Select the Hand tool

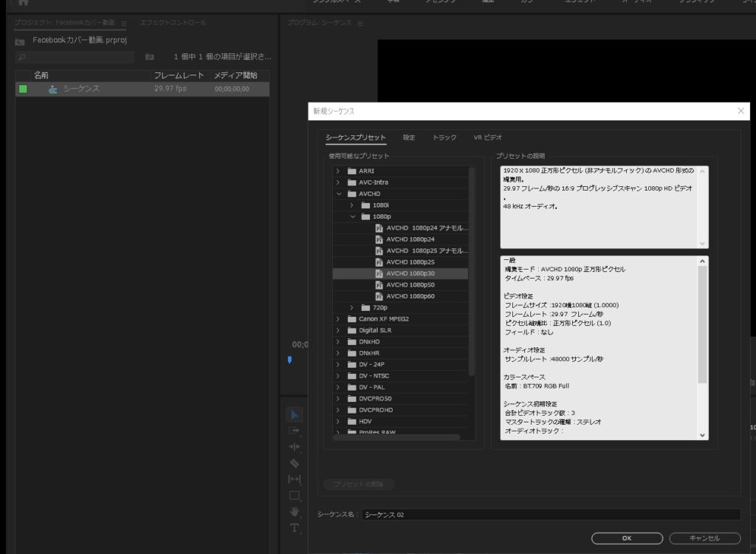click(x=295, y=512)
